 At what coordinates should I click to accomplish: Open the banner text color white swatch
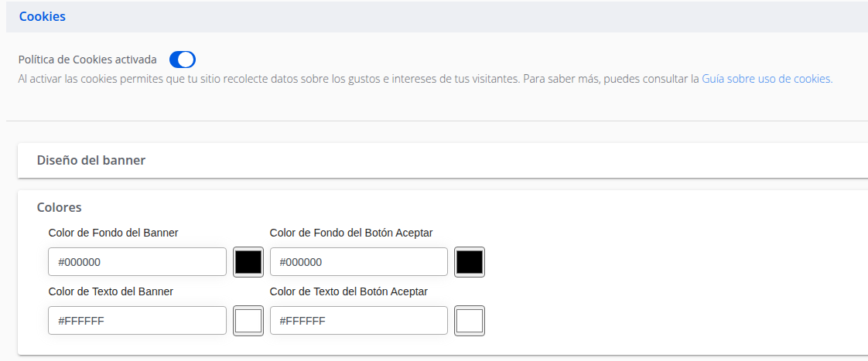tap(248, 321)
